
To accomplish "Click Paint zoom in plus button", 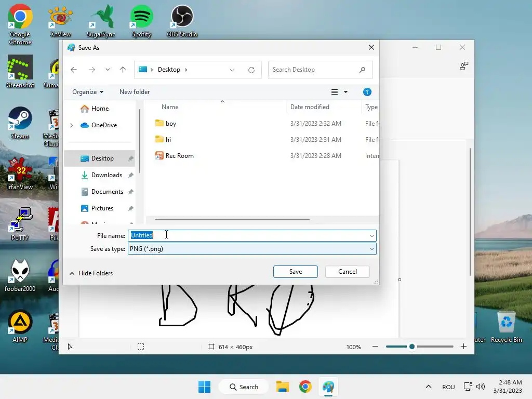I will (x=463, y=347).
